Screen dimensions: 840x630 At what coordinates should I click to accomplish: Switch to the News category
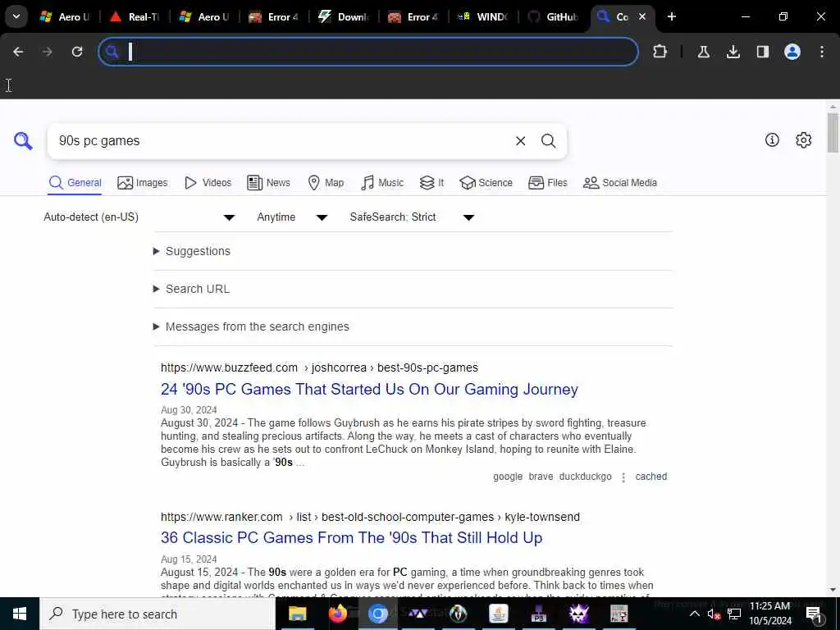click(268, 183)
